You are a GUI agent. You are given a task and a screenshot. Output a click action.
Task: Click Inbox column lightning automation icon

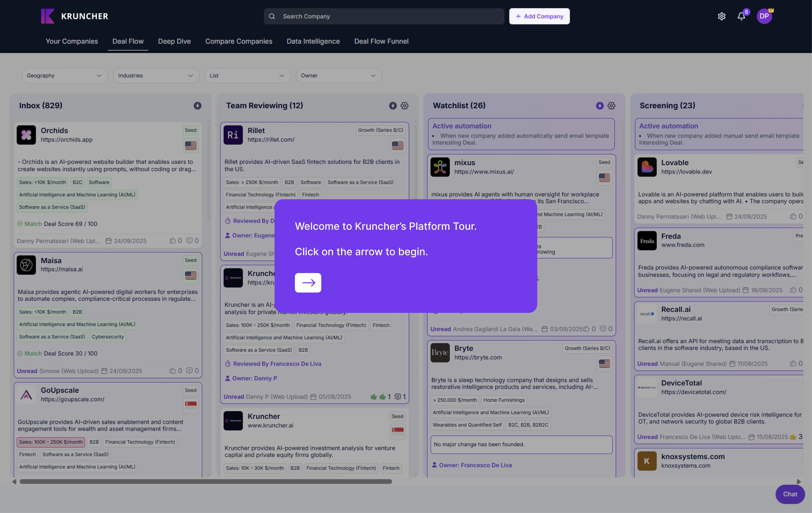pos(197,106)
